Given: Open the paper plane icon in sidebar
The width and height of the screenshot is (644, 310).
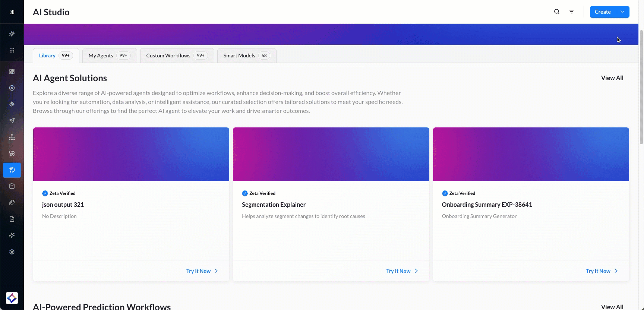Looking at the screenshot, I should tap(12, 121).
